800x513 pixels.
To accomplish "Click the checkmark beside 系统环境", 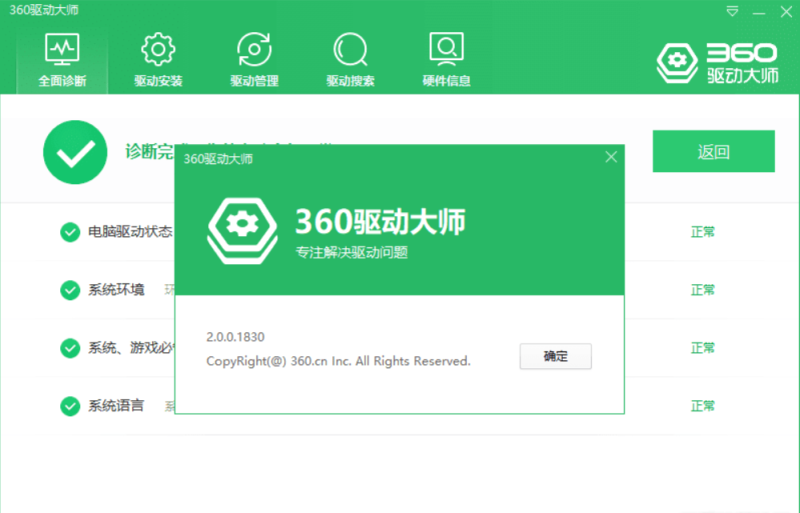I will tap(70, 290).
